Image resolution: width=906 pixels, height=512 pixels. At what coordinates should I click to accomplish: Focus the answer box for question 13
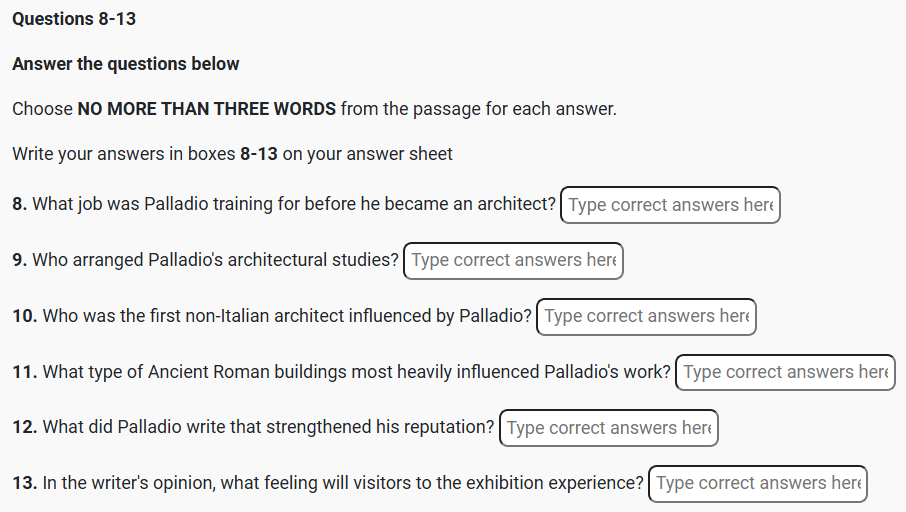[757, 484]
